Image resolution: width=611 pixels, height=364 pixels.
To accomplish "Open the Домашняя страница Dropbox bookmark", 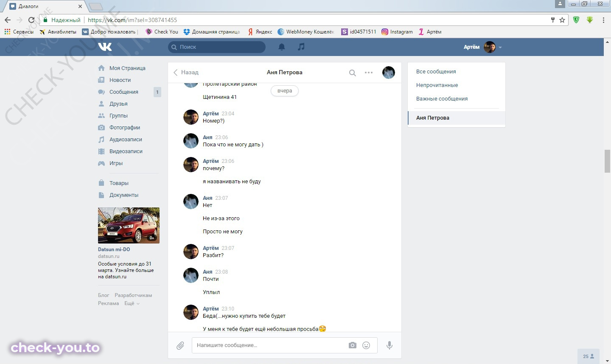I will (x=212, y=32).
